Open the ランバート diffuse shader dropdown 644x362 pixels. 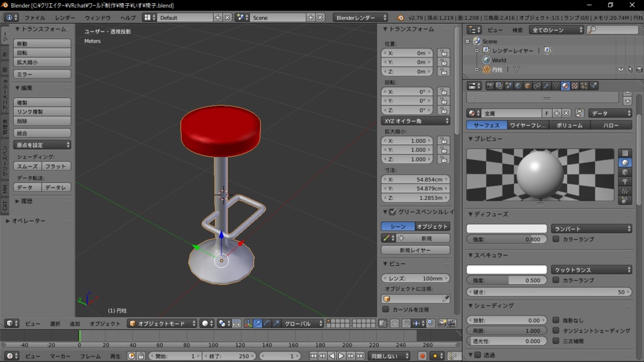tap(591, 229)
